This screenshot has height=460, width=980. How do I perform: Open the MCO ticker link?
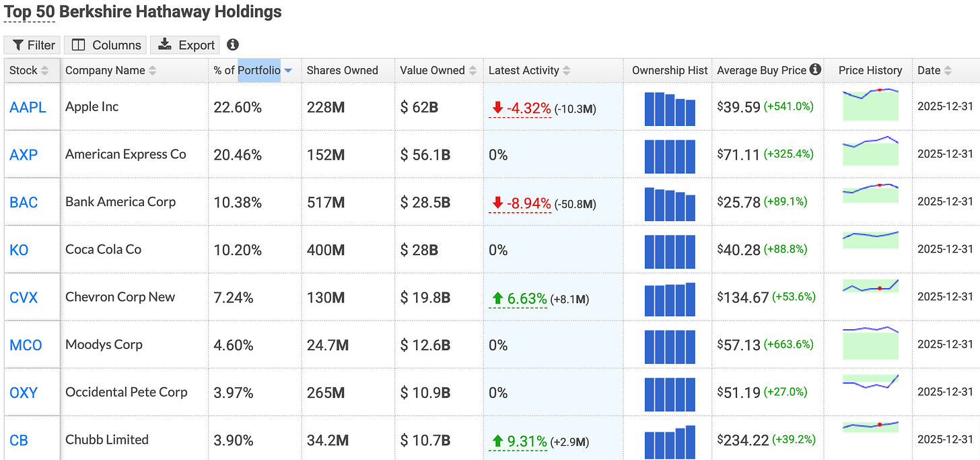(x=26, y=345)
